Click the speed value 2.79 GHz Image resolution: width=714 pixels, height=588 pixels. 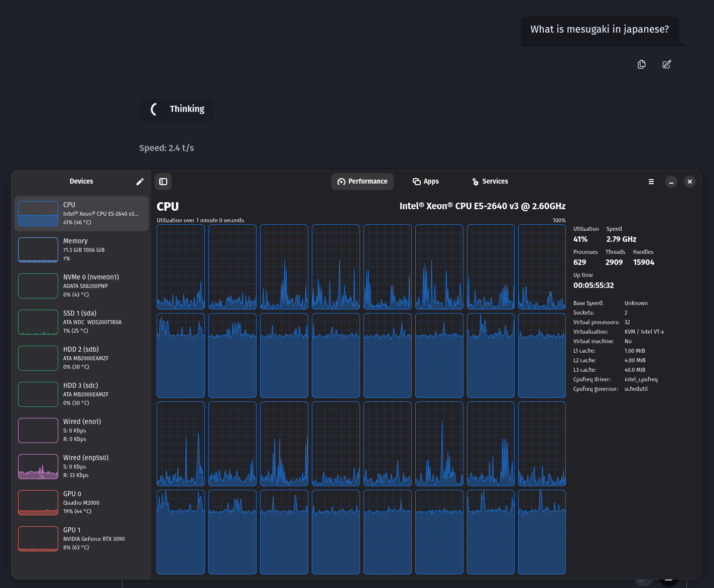(x=621, y=239)
